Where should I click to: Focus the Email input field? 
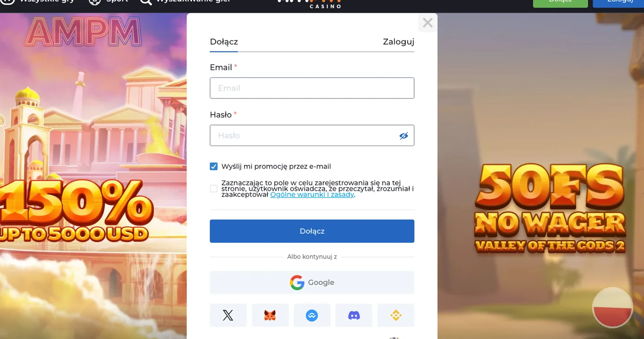click(x=312, y=88)
